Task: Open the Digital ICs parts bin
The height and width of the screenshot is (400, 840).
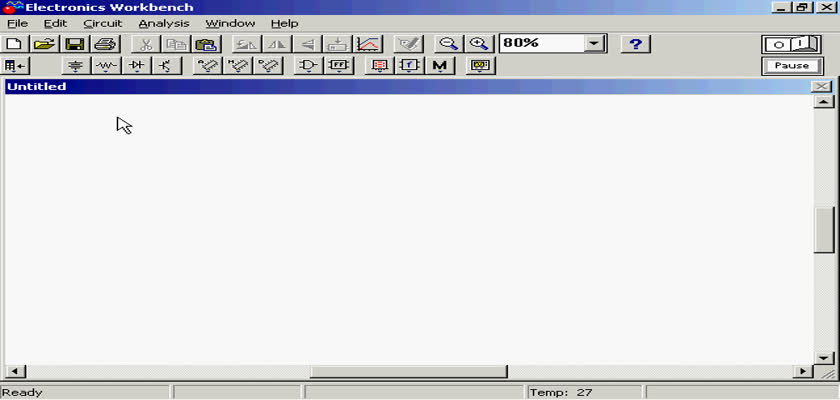Action: coord(268,66)
